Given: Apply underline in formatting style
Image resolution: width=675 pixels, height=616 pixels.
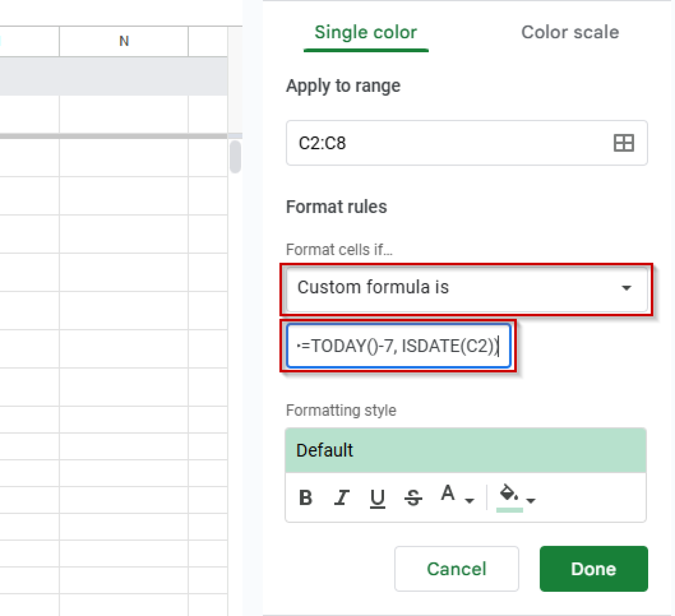Looking at the screenshot, I should tap(377, 497).
